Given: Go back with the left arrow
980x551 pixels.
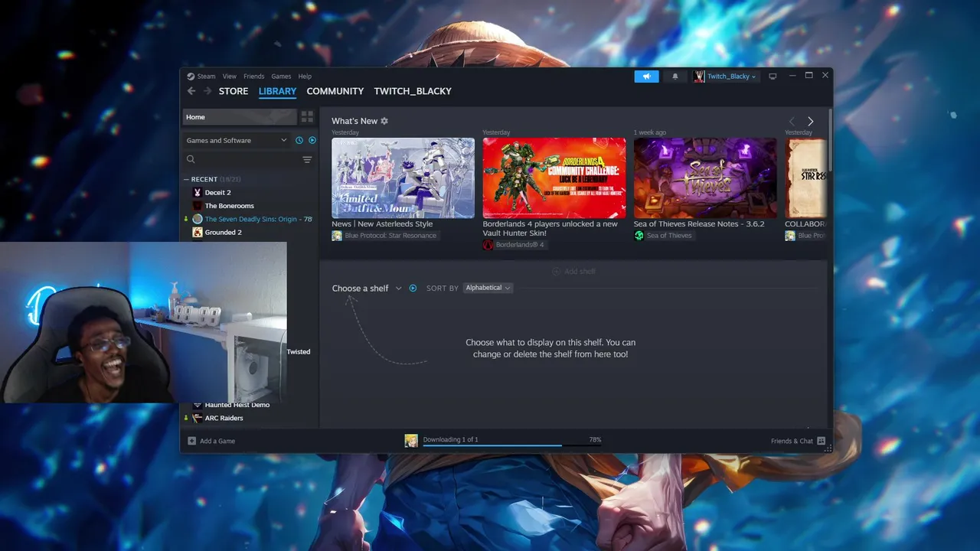Looking at the screenshot, I should 191,91.
